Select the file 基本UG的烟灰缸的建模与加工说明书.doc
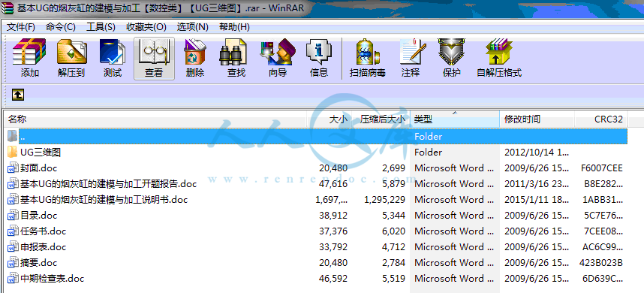The image size is (644, 293). (104, 200)
